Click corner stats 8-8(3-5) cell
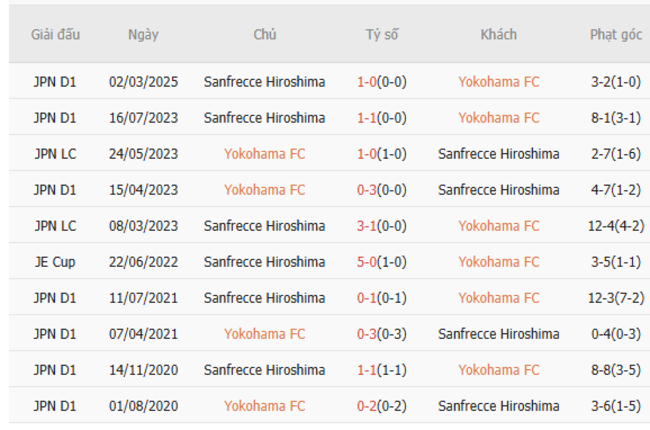Screen dimensions: 650x430 pyautogui.click(x=615, y=370)
